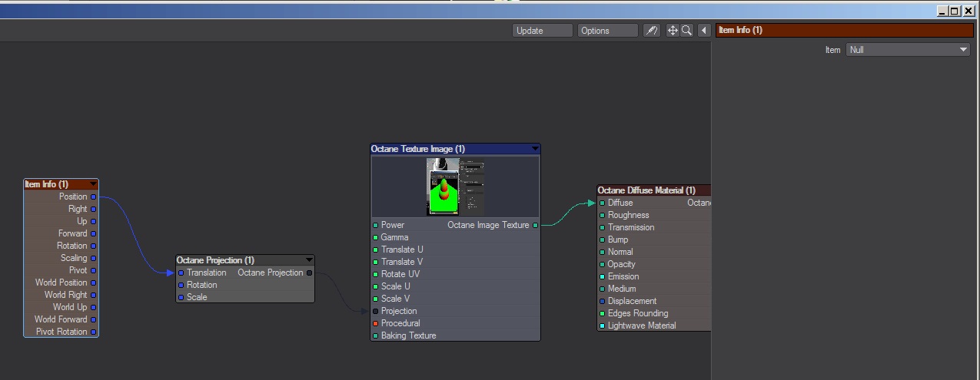Click the Translate V input connector

point(376,262)
